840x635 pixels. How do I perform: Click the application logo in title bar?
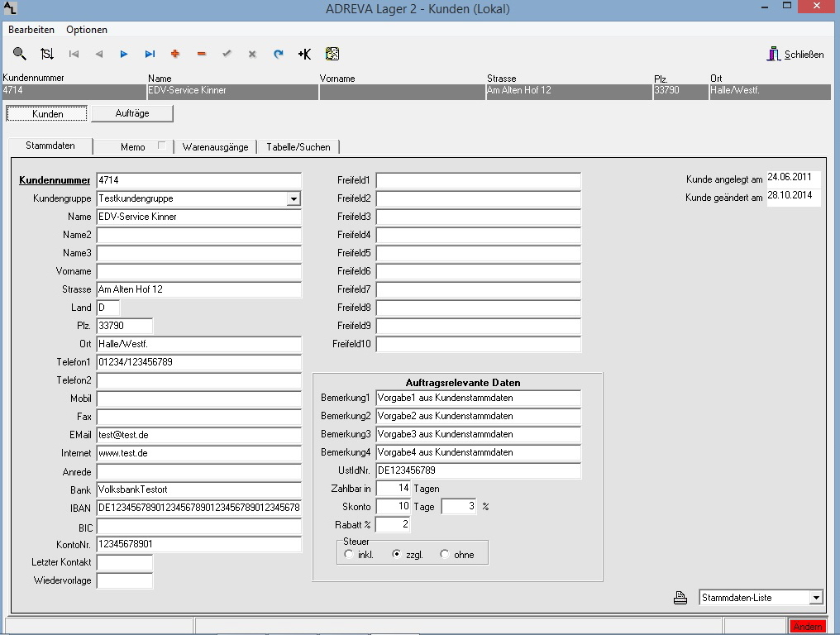click(x=10, y=8)
